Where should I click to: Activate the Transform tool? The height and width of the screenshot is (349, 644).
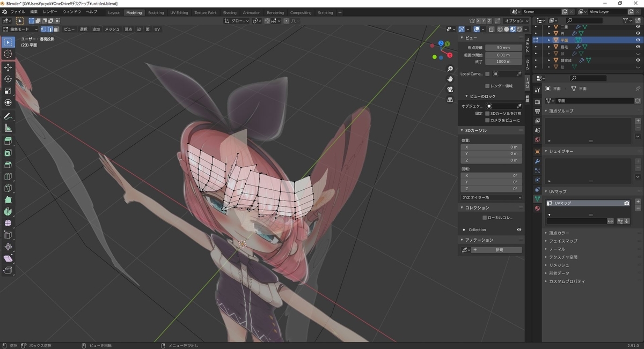tap(8, 102)
